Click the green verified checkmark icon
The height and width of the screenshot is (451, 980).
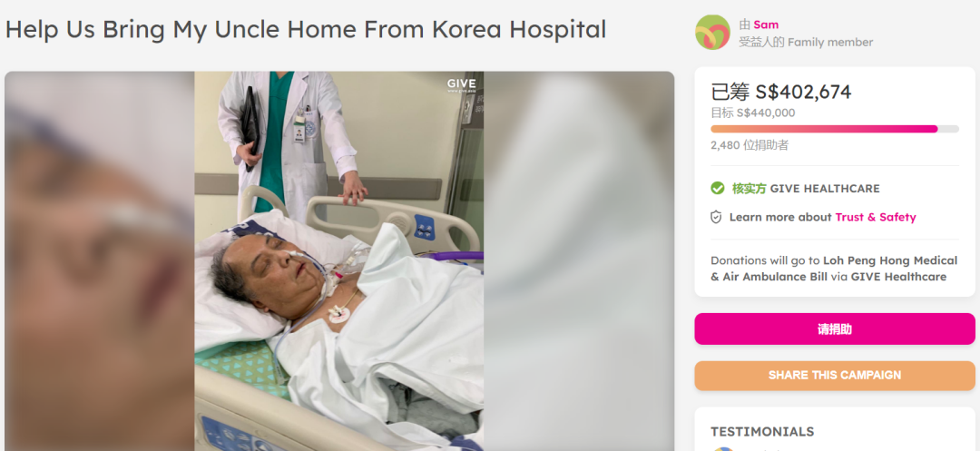pos(718,188)
